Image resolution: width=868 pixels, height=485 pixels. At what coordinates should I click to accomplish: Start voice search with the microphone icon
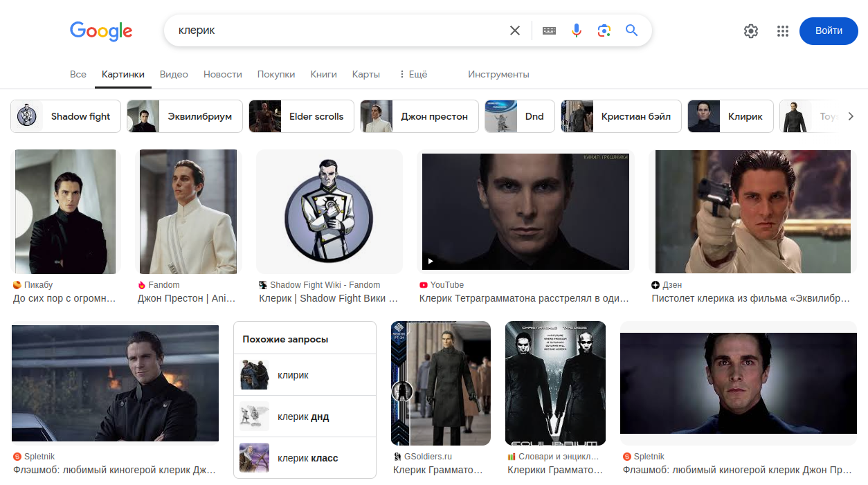coord(577,30)
